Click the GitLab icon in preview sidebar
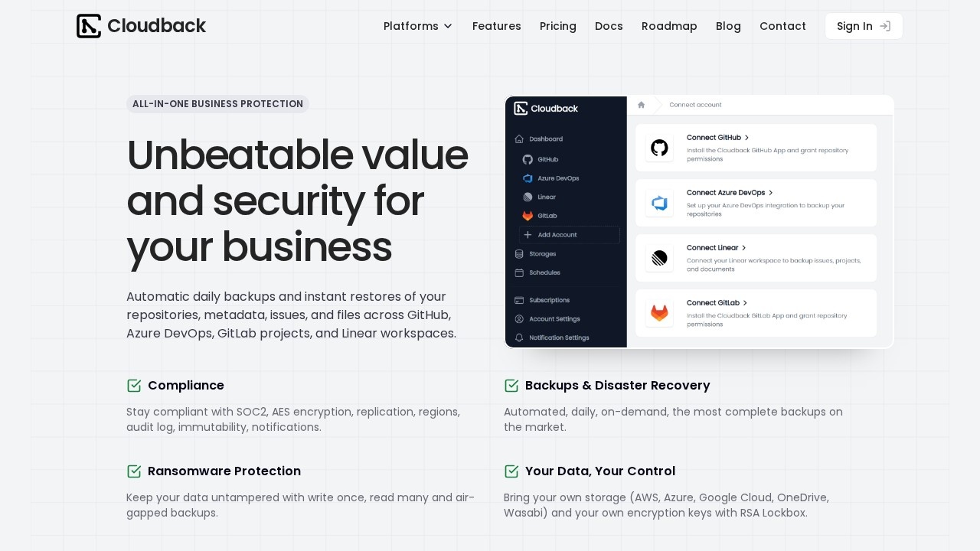This screenshot has width=980, height=551. [x=528, y=216]
